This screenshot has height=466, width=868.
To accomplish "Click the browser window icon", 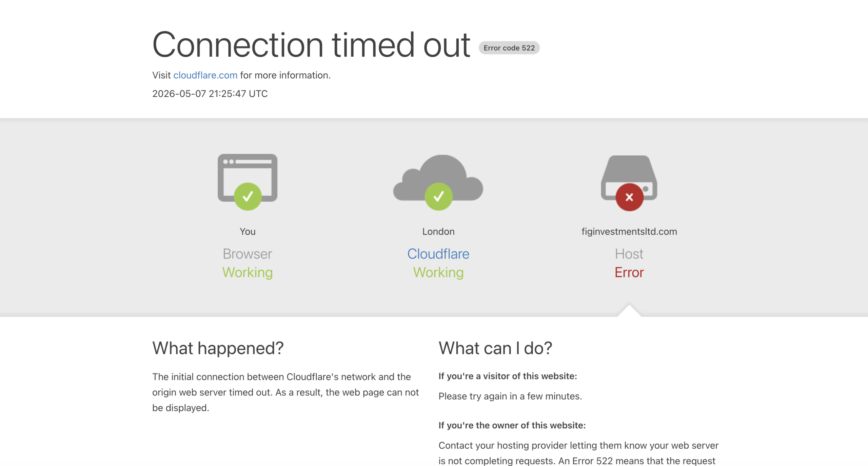I will point(248,178).
